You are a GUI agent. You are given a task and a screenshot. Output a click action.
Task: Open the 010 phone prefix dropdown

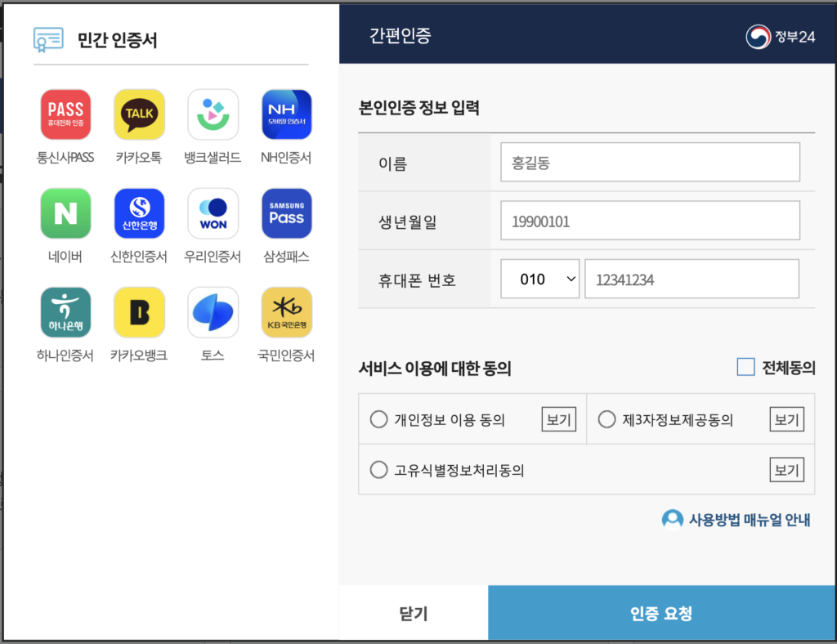(x=539, y=280)
